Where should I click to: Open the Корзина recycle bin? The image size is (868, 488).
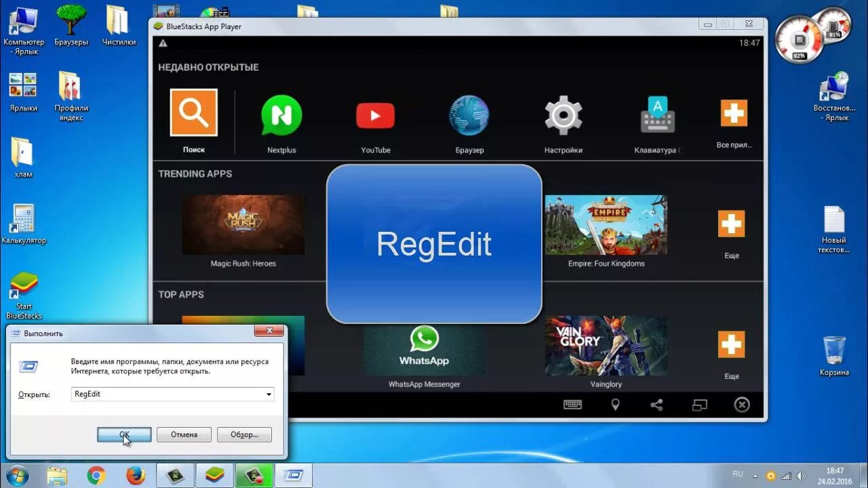point(834,357)
